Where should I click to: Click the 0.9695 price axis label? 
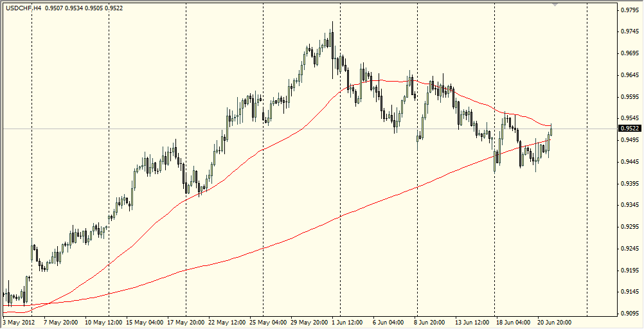[631, 53]
